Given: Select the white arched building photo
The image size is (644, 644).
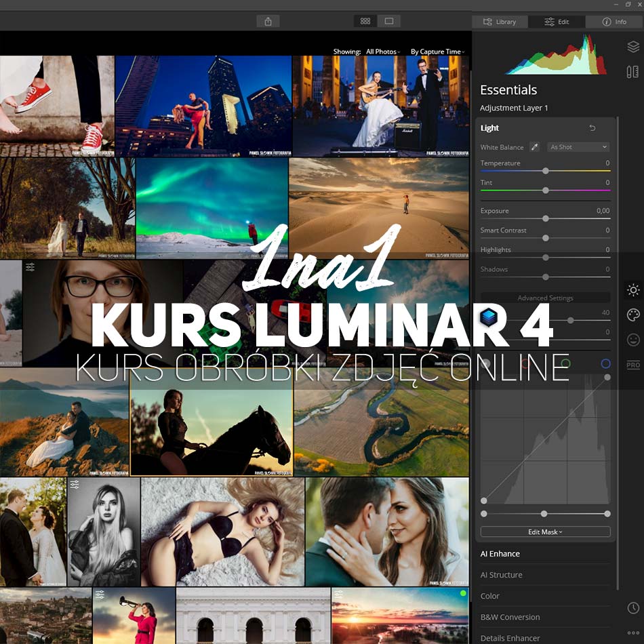Looking at the screenshot, I should click(253, 616).
